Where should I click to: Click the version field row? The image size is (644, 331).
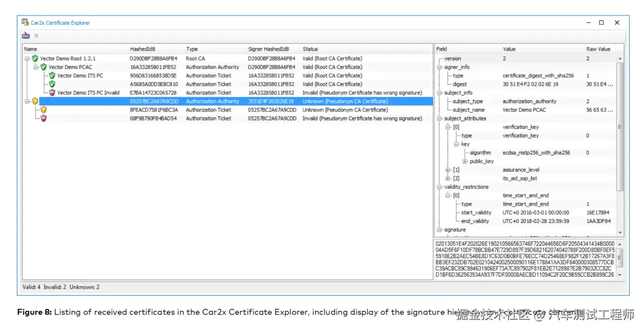(x=526, y=58)
